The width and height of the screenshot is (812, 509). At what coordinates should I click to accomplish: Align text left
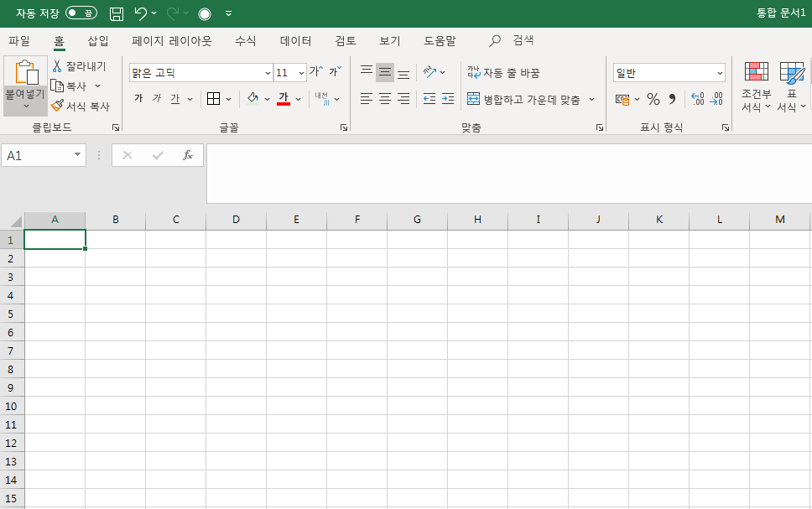(367, 99)
